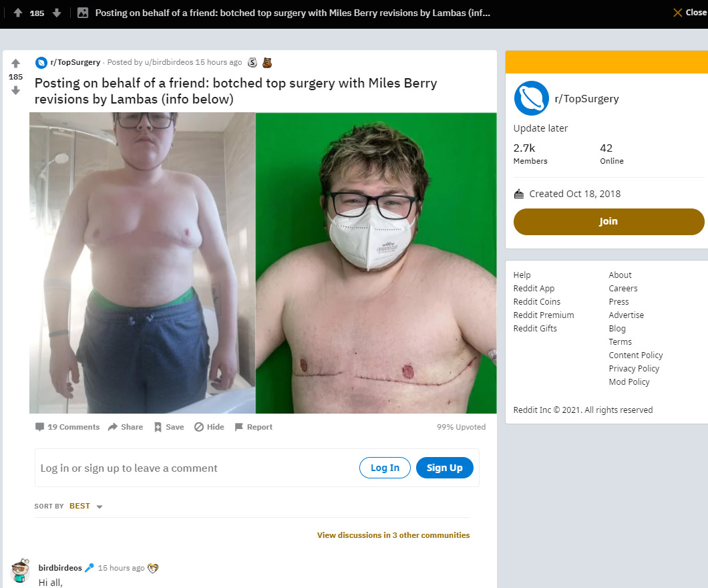Downvote the post in the top black bar
This screenshot has width=708, height=588.
[x=57, y=13]
